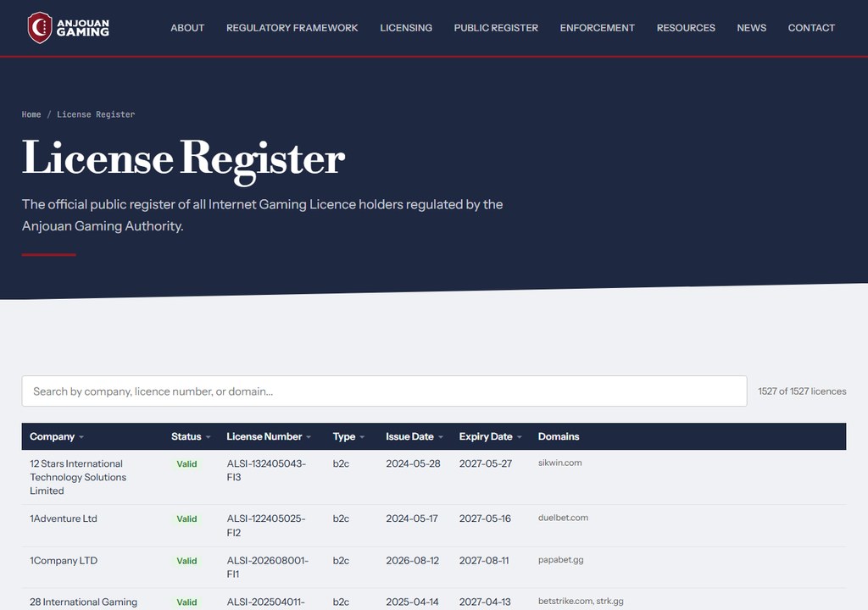Click Valid status badge for 1Company LTD
The width and height of the screenshot is (868, 610).
coord(186,562)
